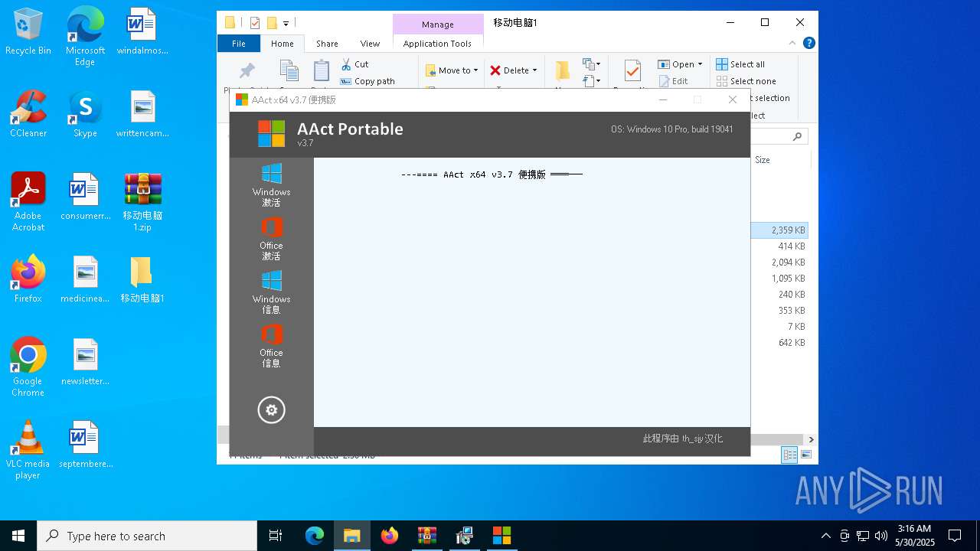Screen dimensions: 980x551
Task: Show hidden system tray icons
Action: coord(826,536)
